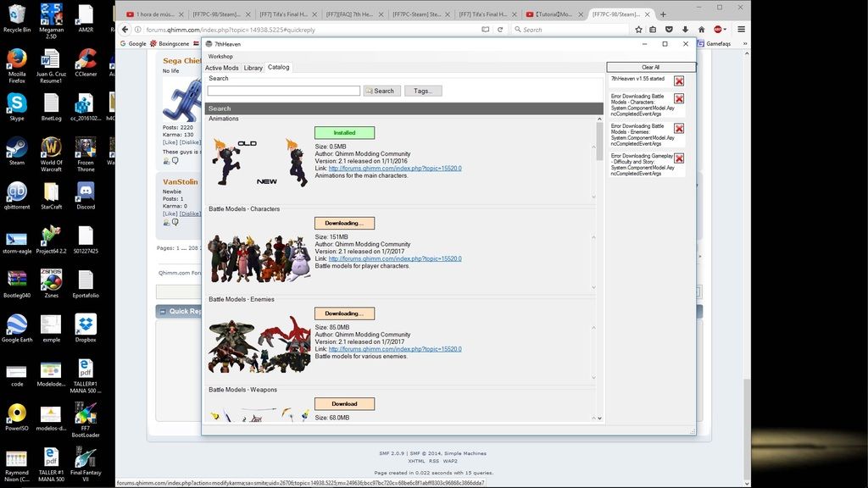Open the qbittorrent desktop shortcut

click(17, 196)
